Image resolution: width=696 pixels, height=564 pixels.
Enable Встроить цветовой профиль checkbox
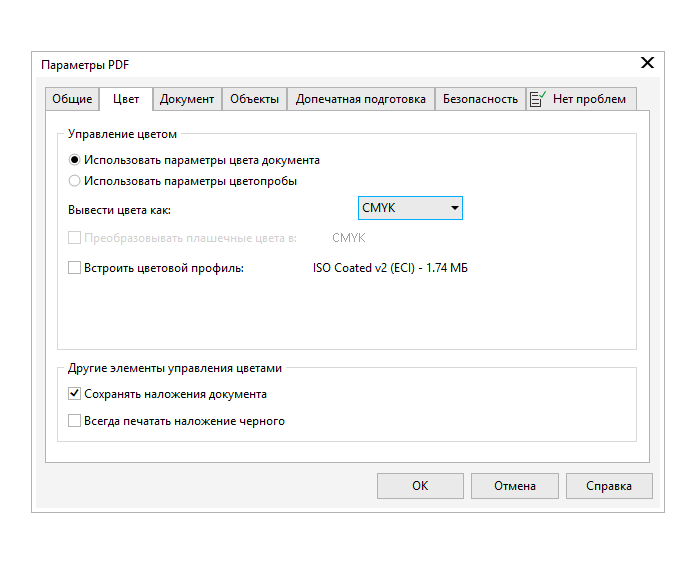pyautogui.click(x=75, y=268)
